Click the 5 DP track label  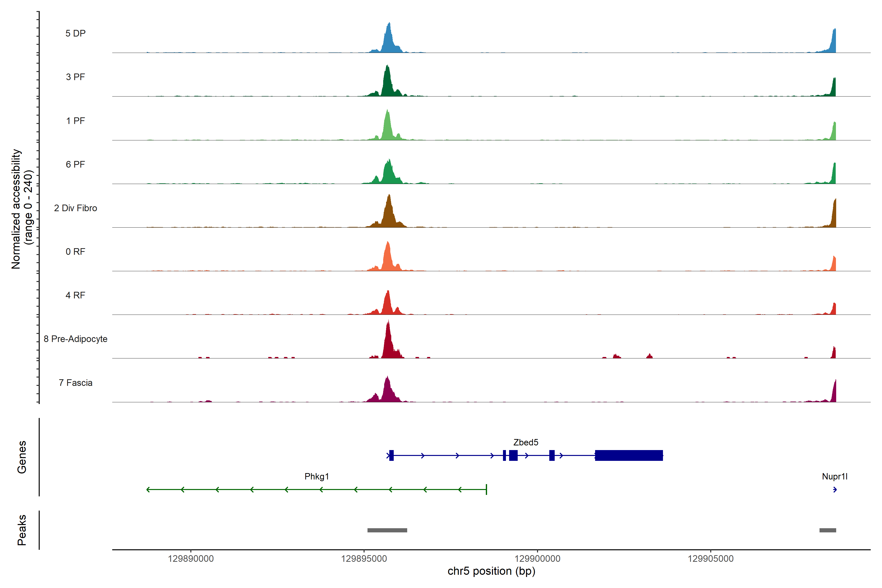coord(75,33)
